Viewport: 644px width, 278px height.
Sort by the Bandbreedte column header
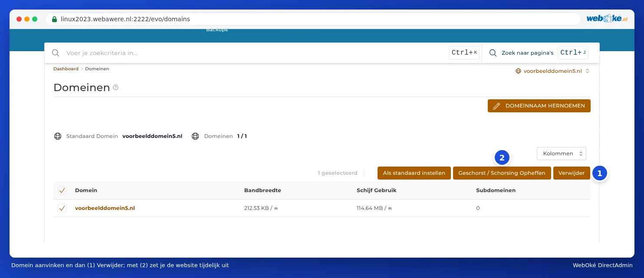coord(263,190)
